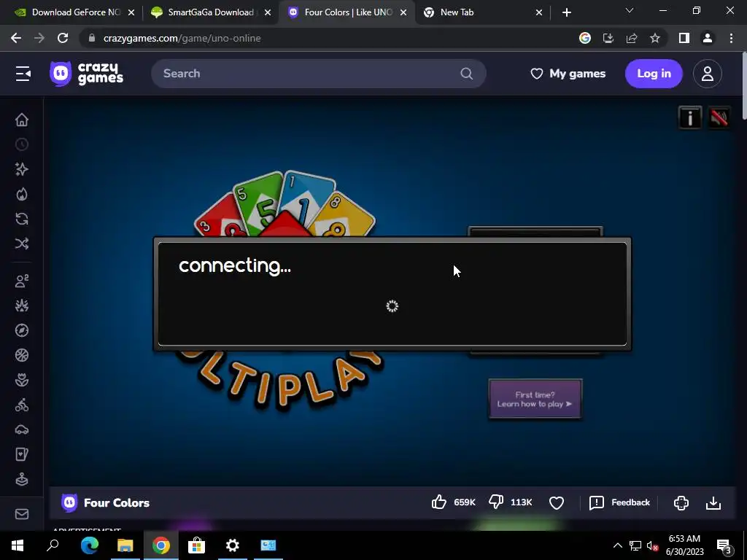Open popular games flame icon in sidebar
The width and height of the screenshot is (747, 560).
[x=22, y=194]
